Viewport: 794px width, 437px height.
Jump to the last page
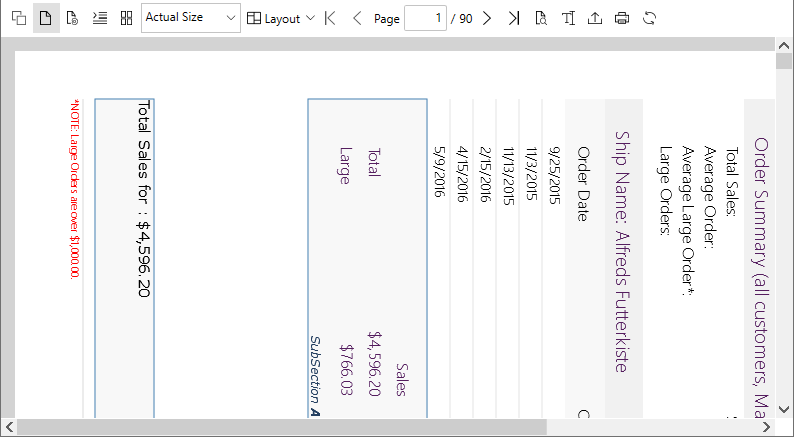(513, 18)
